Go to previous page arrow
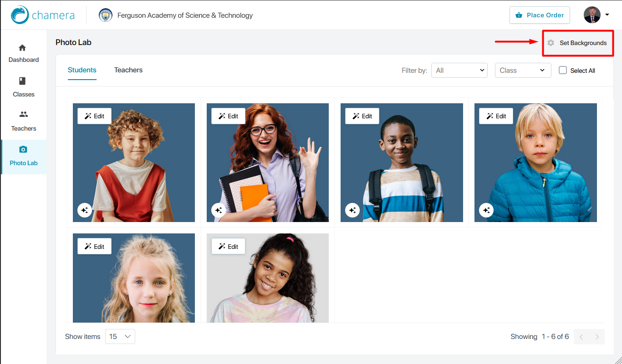 point(581,337)
